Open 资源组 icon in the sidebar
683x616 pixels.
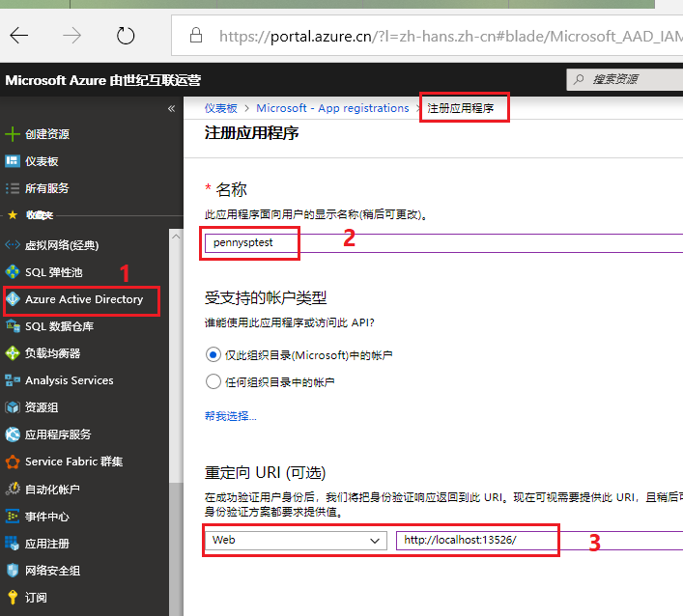click(13, 407)
